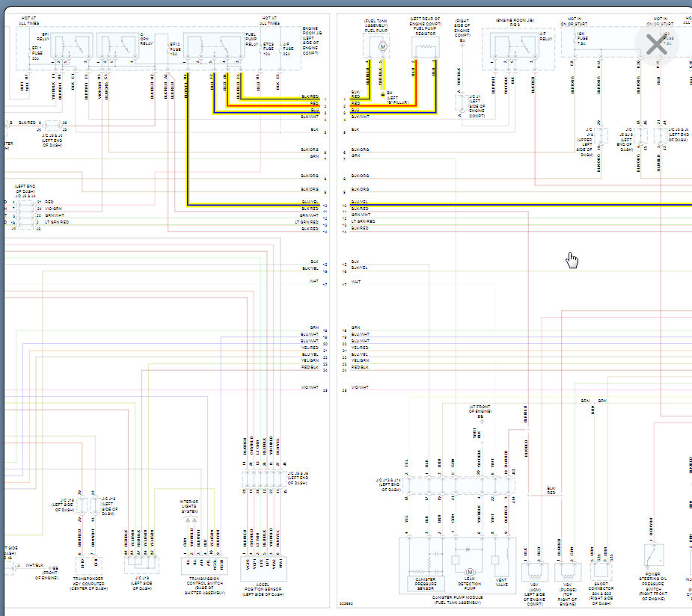Screen dimensions: 692x616
Task: Close the wiring diagram with the X button
Action: click(656, 45)
